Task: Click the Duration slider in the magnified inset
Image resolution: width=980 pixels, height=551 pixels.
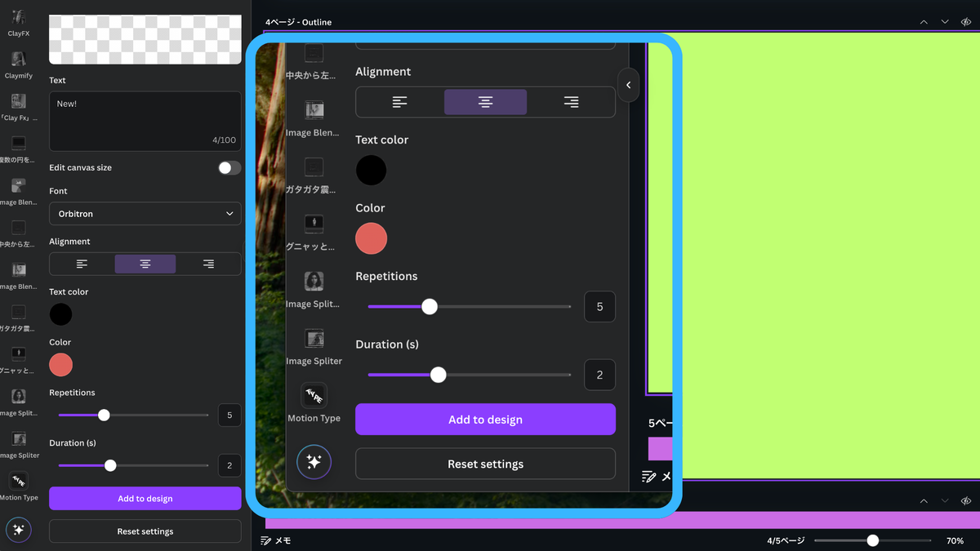Action: (469, 375)
